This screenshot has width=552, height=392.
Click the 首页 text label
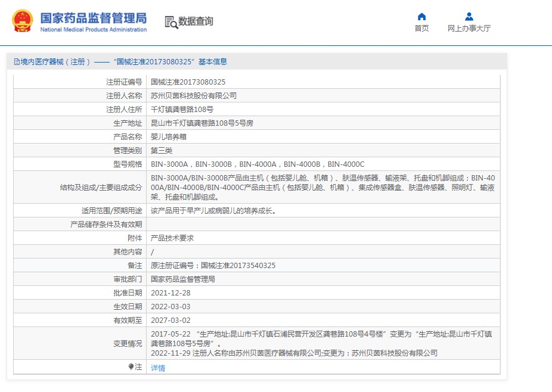[x=421, y=28]
